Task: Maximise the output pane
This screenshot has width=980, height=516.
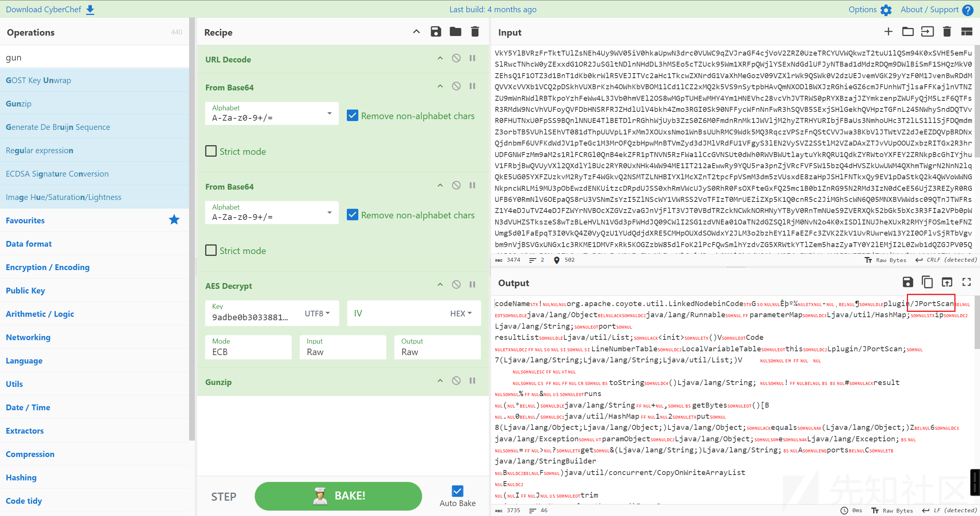Action: (967, 282)
